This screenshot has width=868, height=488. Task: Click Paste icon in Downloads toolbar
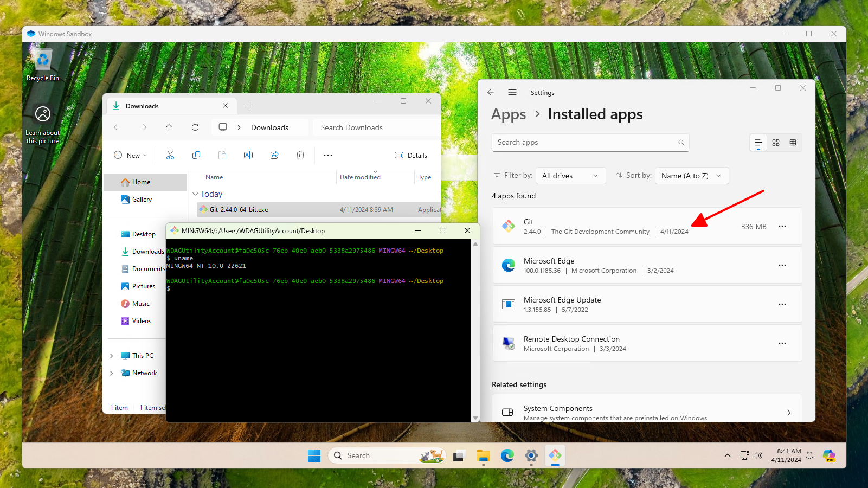(x=222, y=155)
